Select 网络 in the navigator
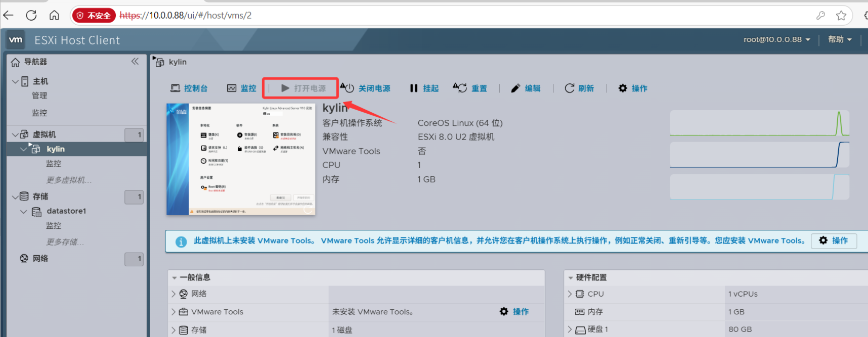868x337 pixels. [40, 259]
